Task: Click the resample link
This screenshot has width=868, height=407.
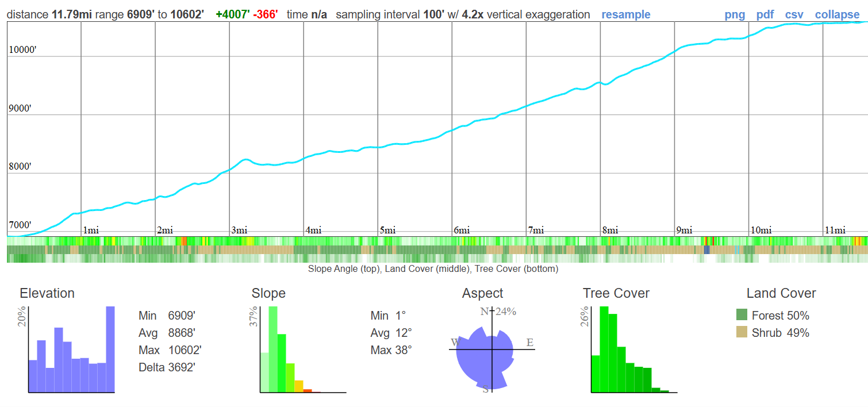Action: (626, 14)
